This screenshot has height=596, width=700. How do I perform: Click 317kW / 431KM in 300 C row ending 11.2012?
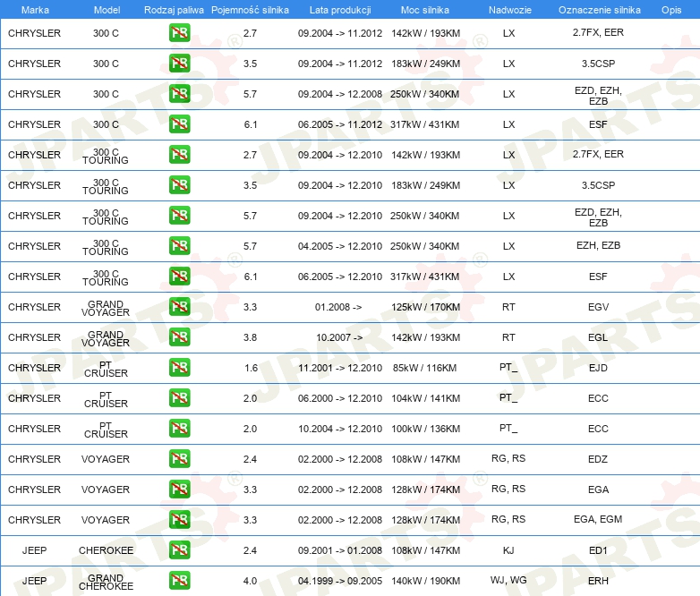pyautogui.click(x=424, y=124)
